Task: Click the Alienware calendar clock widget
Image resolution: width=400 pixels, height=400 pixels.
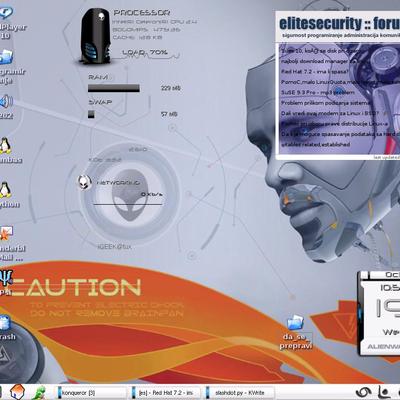Action: [379, 313]
